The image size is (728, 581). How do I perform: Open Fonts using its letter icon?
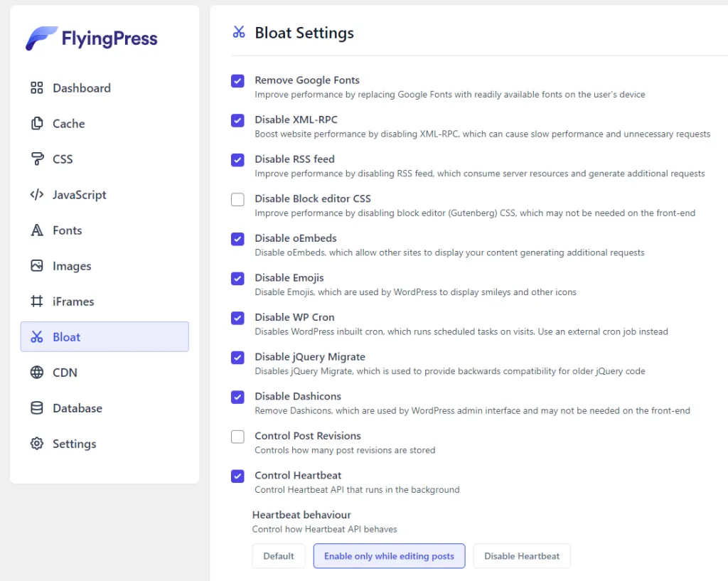tap(37, 230)
